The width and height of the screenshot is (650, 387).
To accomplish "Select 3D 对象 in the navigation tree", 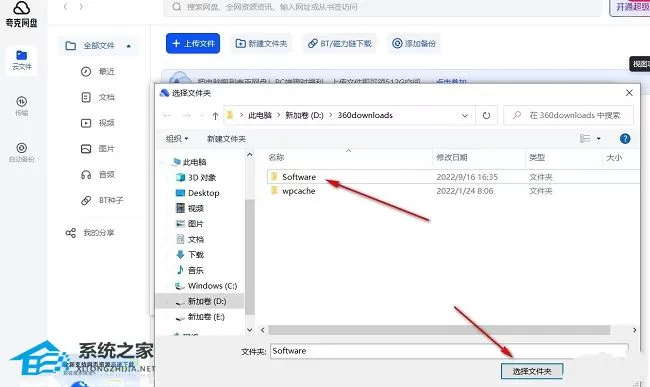I will point(196,177).
